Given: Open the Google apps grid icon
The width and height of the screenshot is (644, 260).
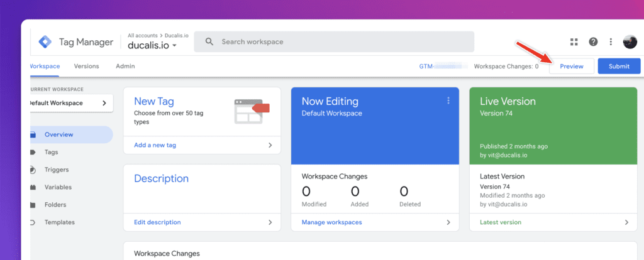Looking at the screenshot, I should [x=574, y=42].
